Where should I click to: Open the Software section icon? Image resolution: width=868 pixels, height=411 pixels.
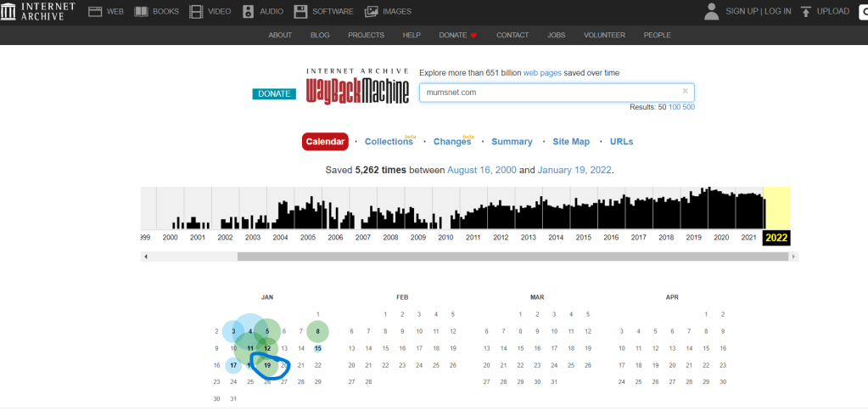(300, 12)
